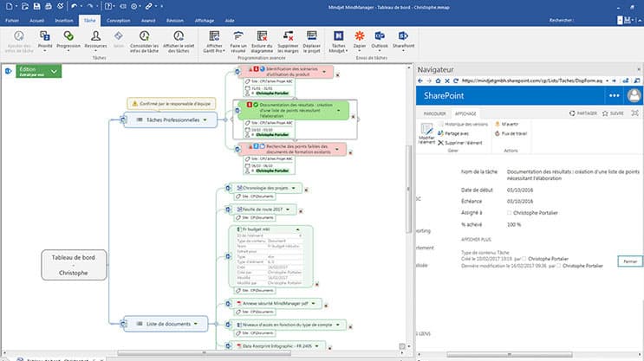Open SharePoint user profile avatar
Screen dimensions: 644x361
(x=634, y=95)
